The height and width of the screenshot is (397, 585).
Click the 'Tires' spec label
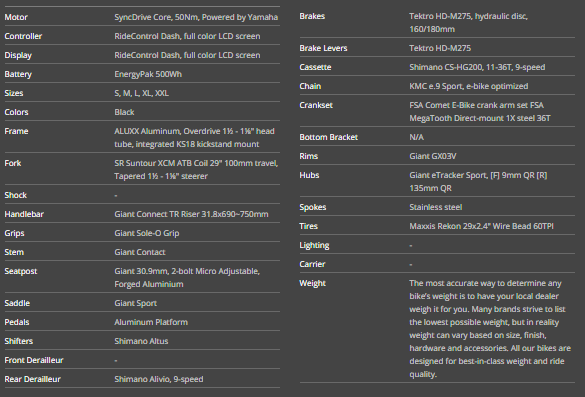tap(309, 226)
